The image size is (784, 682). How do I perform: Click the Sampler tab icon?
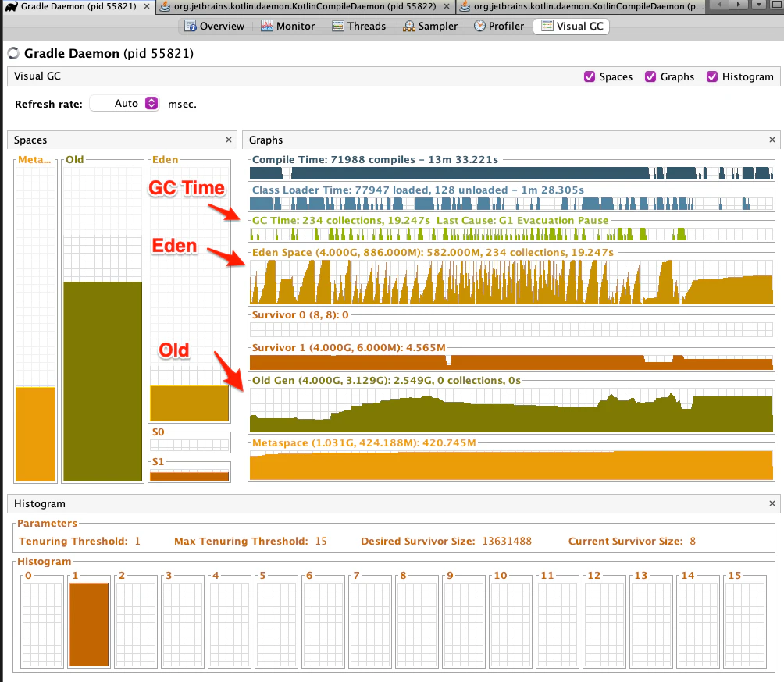click(409, 26)
